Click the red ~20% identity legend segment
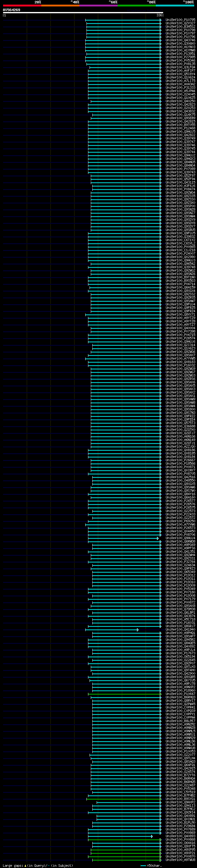Viewport: 197px width, 868px height. click(22, 6)
